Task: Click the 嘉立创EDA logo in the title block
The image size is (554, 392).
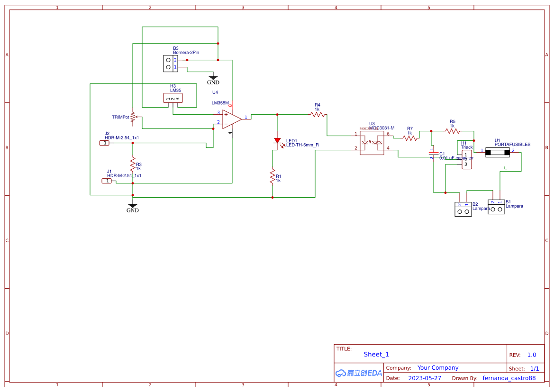Action: pyautogui.click(x=358, y=373)
